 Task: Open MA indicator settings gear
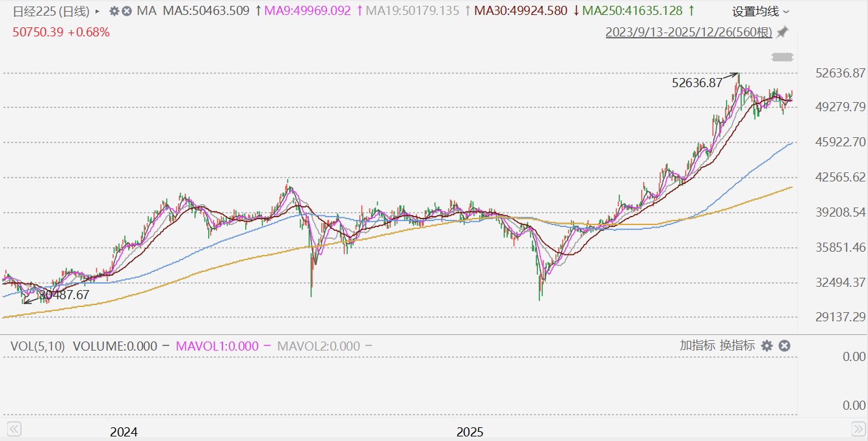pos(114,11)
